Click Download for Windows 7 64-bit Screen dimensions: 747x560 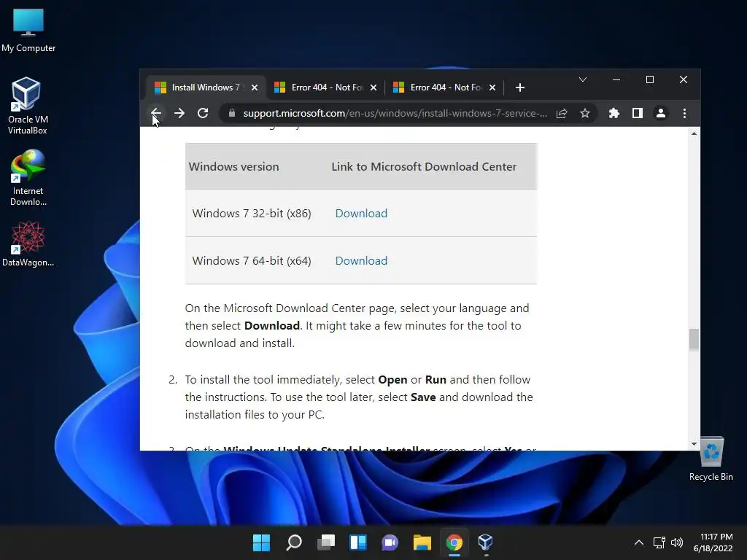(x=361, y=261)
